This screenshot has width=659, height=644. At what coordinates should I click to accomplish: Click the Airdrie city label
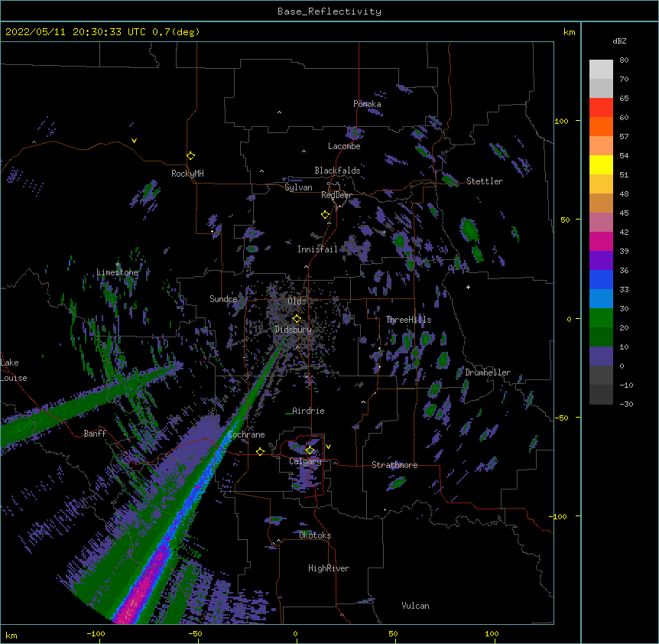[x=309, y=411]
